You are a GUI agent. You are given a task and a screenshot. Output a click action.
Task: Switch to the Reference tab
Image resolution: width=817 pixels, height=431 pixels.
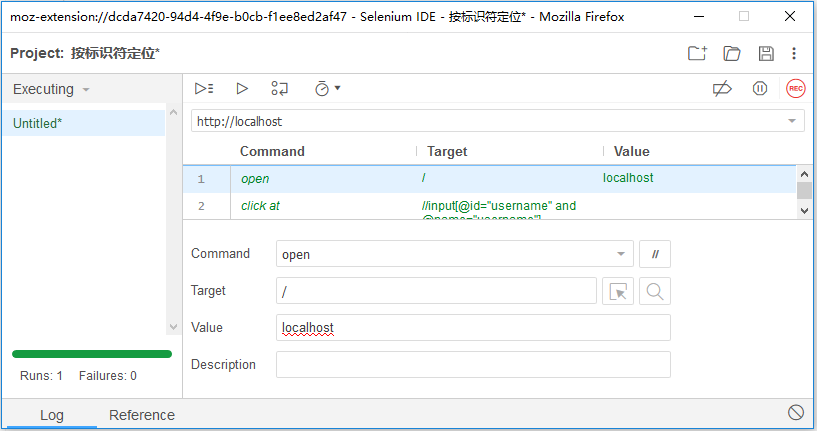[142, 415]
